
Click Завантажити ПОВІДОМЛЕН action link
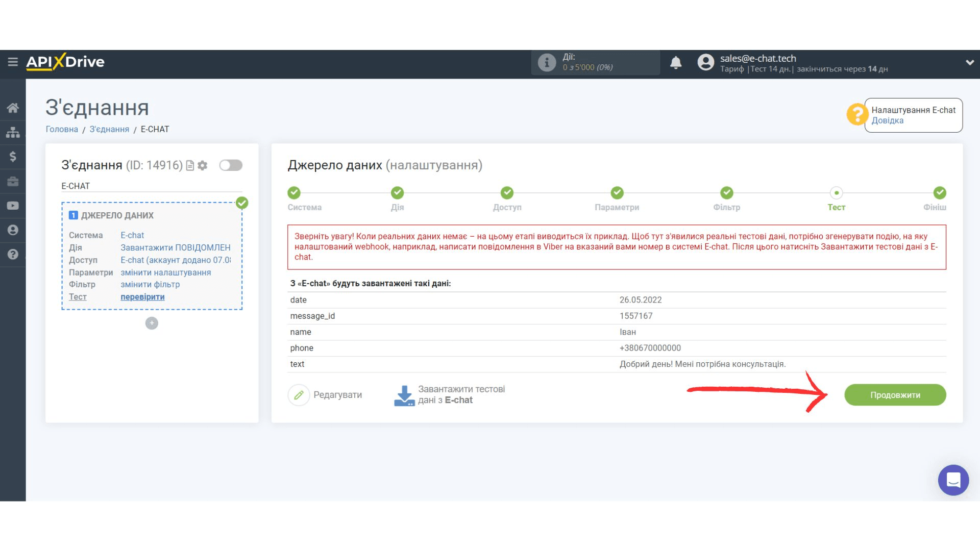[x=175, y=247]
